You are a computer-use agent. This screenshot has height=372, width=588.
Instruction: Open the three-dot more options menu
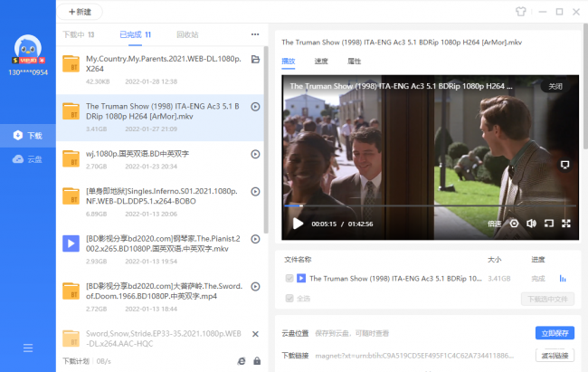255,34
